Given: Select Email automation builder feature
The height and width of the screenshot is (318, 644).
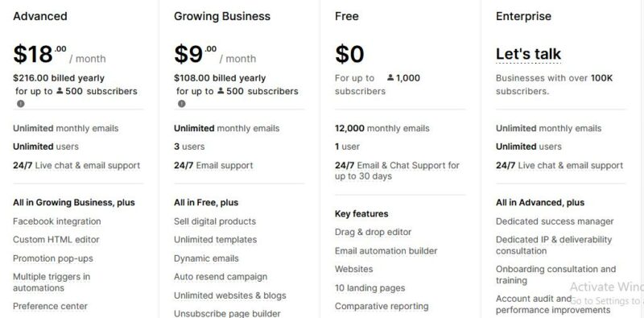Looking at the screenshot, I should tap(386, 250).
